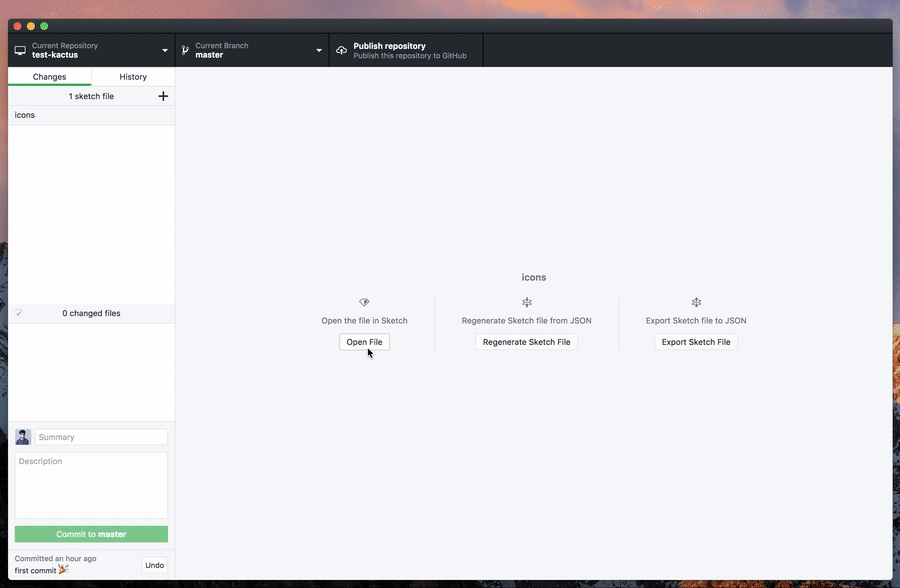Click the 'Committed an hour ago' text
The width and height of the screenshot is (900, 588).
click(56, 558)
